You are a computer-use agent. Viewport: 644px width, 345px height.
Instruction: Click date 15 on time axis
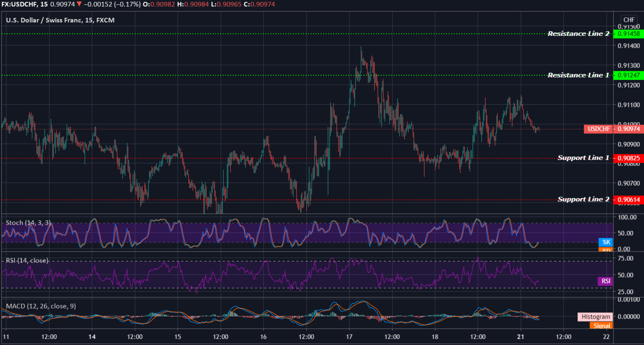pyautogui.click(x=178, y=337)
